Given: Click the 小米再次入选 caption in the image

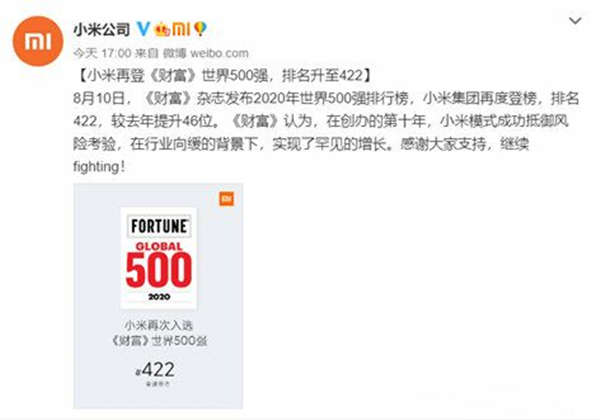Looking at the screenshot, I should (x=158, y=325).
